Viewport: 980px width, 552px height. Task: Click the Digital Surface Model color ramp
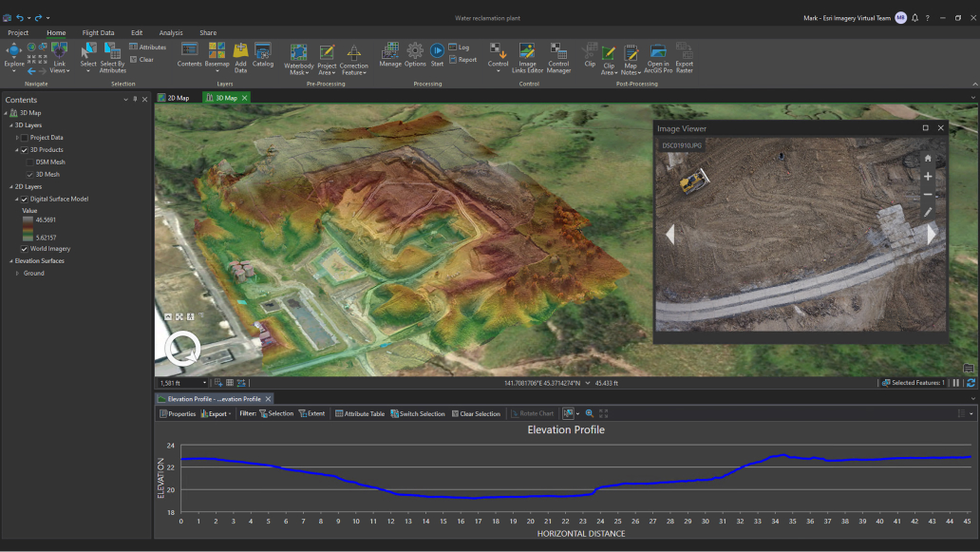click(x=28, y=228)
